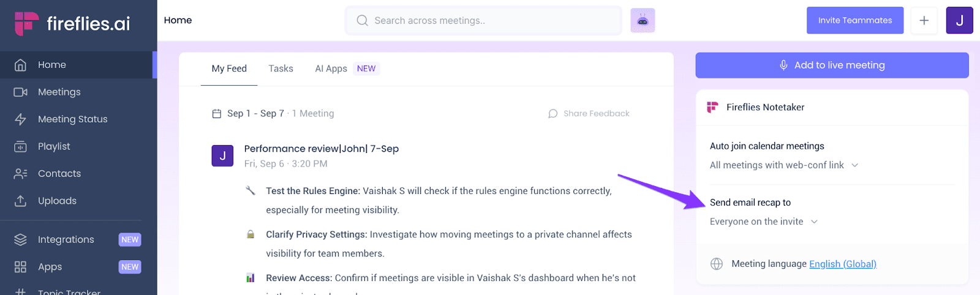This screenshot has width=980, height=295.
Task: Open Meeting Status page
Action: [x=78, y=119]
